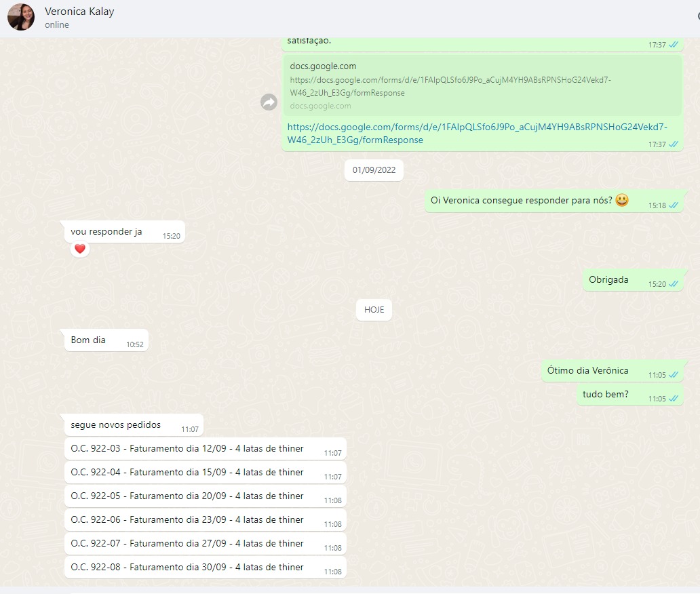Click the HOJE date separator badge
This screenshot has height=594, width=700.
pos(374,310)
